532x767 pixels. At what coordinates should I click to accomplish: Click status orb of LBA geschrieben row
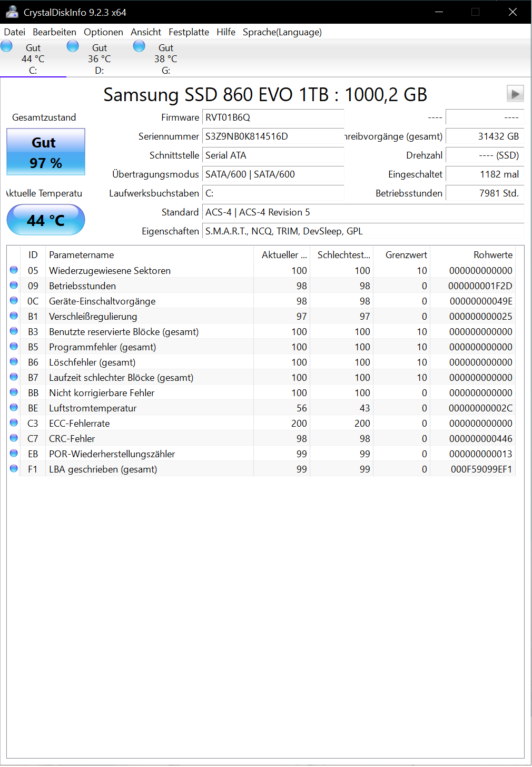(x=14, y=468)
